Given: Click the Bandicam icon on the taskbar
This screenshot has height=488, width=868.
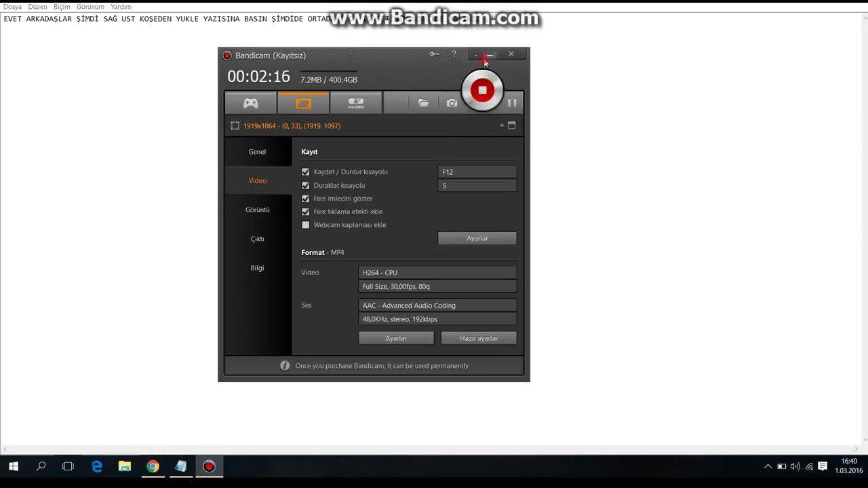Looking at the screenshot, I should point(209,466).
